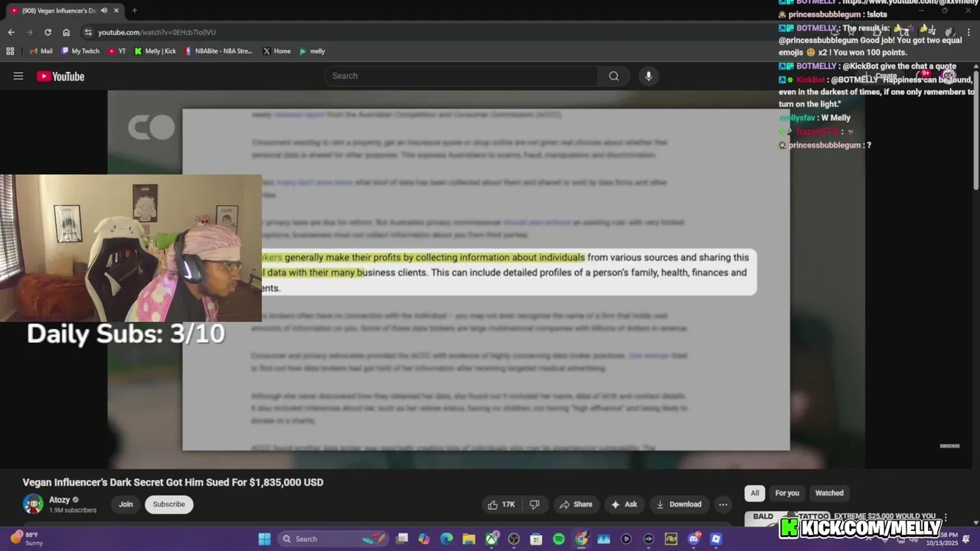980x551 pixels.
Task: Open a new browser tab
Action: coord(134,11)
